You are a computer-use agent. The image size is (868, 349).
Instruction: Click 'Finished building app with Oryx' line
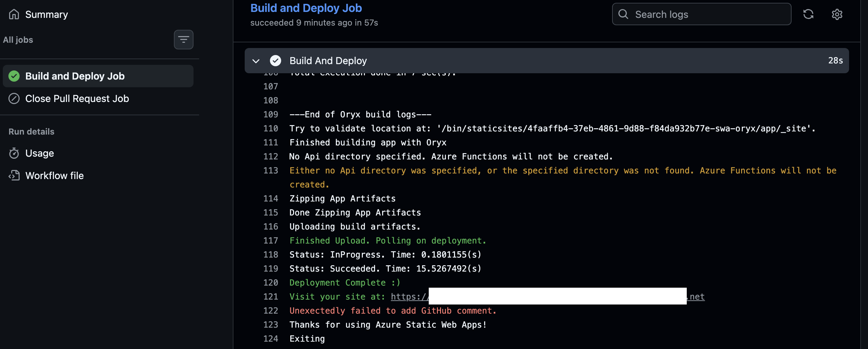[x=368, y=143]
